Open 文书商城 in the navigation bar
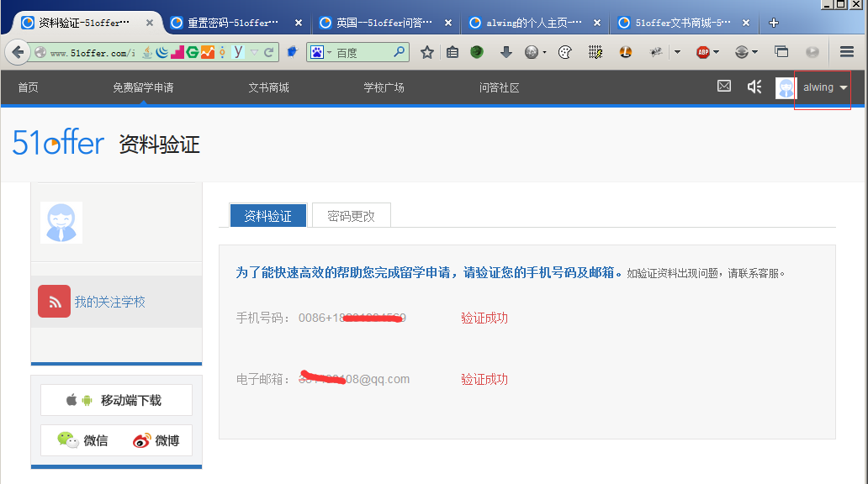The width and height of the screenshot is (868, 484). (268, 87)
